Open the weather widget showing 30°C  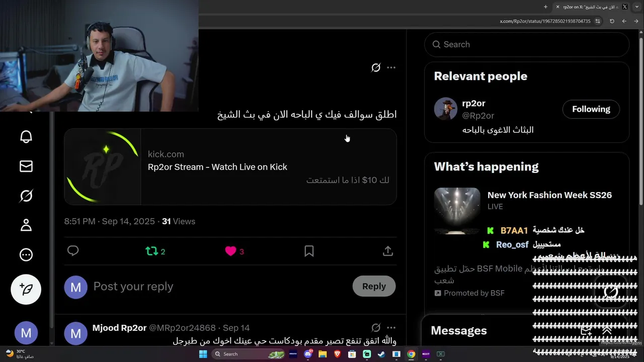(19, 354)
